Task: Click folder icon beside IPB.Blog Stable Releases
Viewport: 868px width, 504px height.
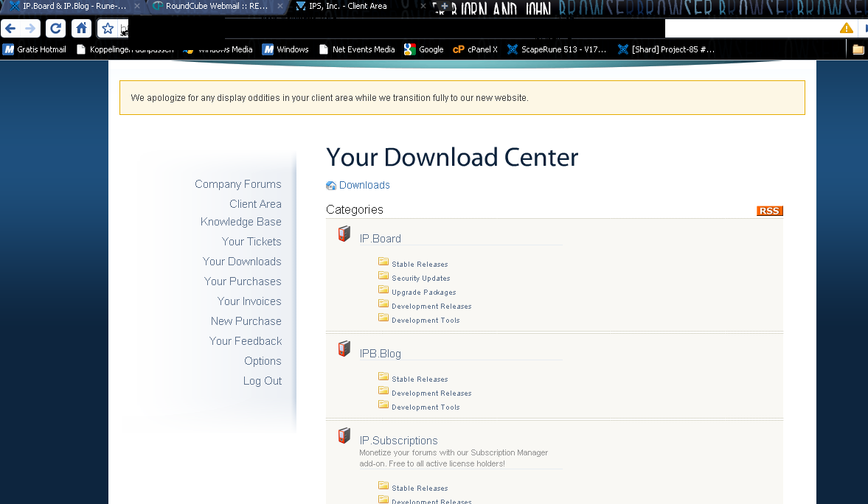Action: [383, 377]
